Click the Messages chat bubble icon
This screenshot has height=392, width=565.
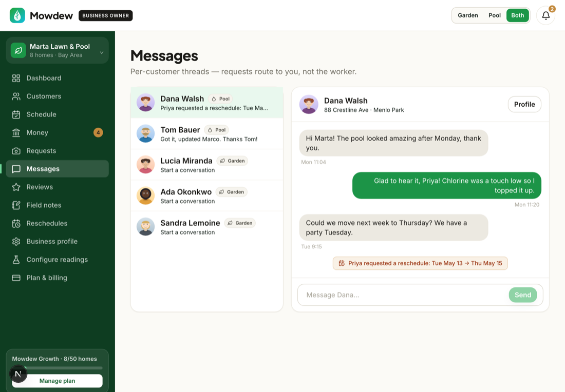(x=16, y=169)
